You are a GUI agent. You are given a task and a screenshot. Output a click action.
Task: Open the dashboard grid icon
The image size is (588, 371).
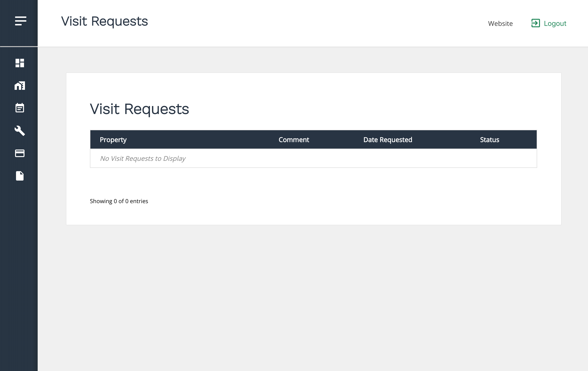[x=20, y=63]
